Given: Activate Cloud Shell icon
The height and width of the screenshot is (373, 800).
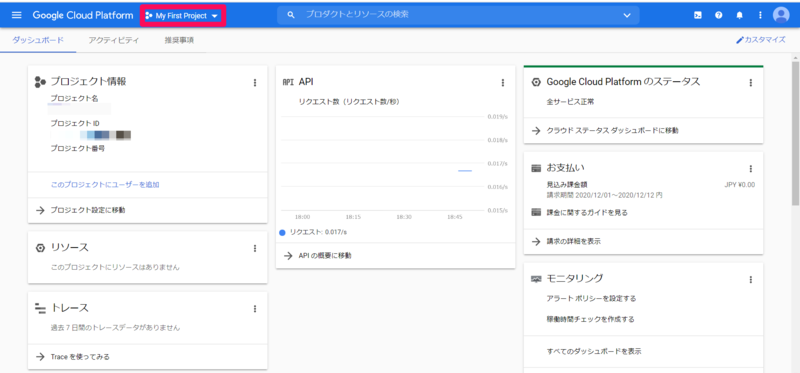Looking at the screenshot, I should pos(697,15).
